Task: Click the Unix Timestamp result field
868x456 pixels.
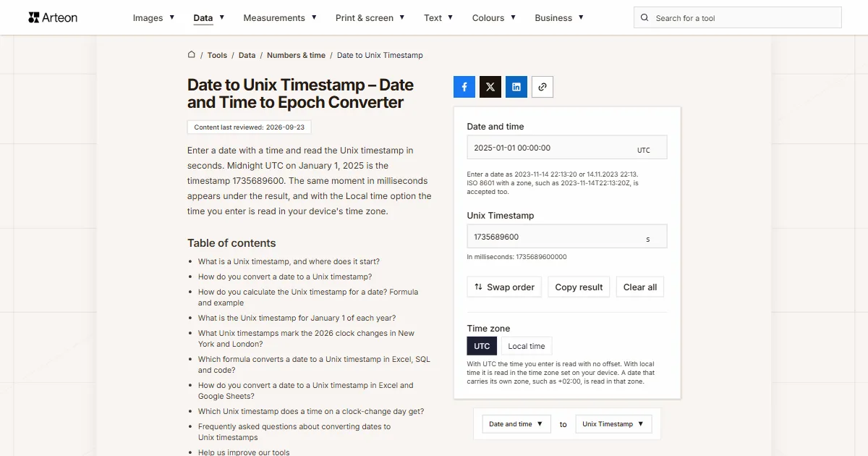Action: tap(567, 237)
